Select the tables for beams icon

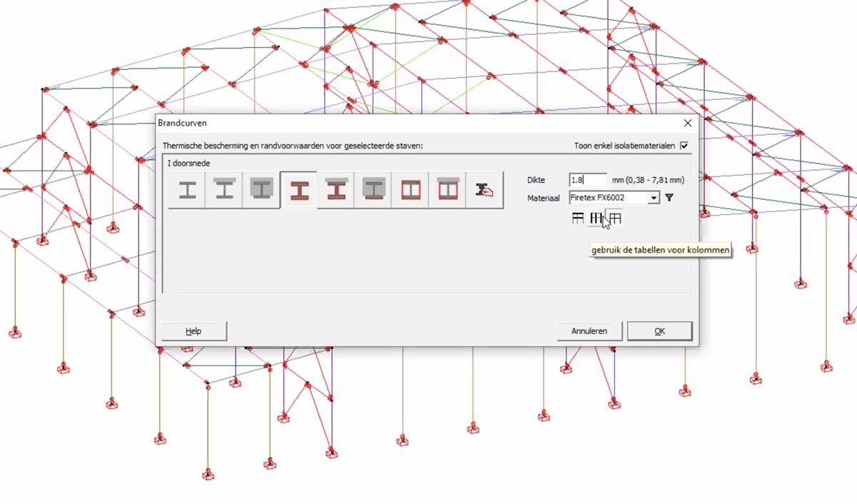click(576, 218)
